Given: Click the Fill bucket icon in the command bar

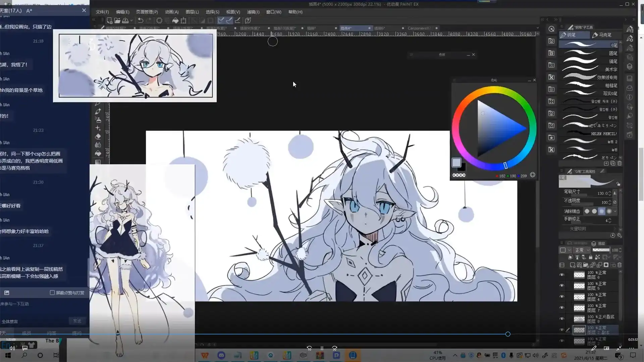Looking at the screenshot, I should 175,20.
